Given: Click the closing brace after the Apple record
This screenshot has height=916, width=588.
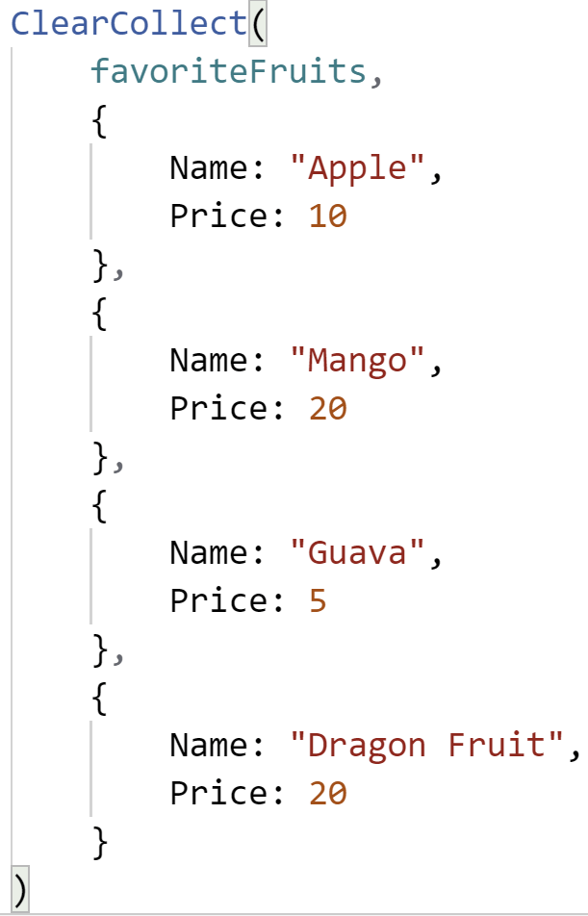Looking at the screenshot, I should 100,265.
